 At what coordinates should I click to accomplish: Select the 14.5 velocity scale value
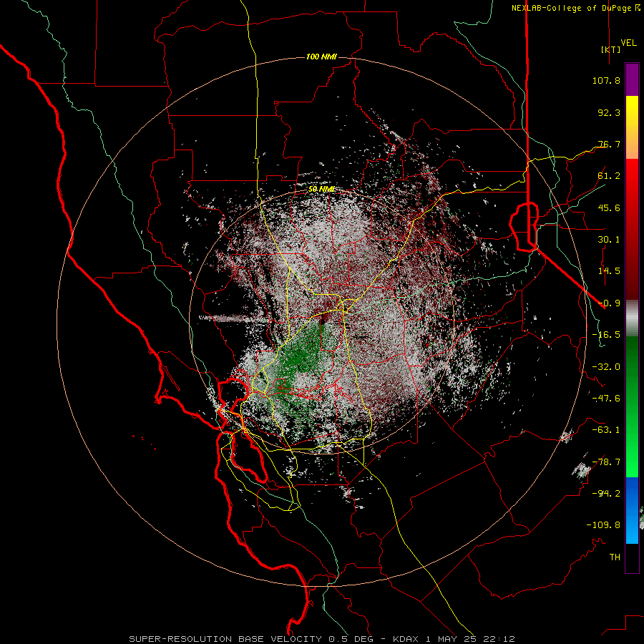click(x=609, y=271)
